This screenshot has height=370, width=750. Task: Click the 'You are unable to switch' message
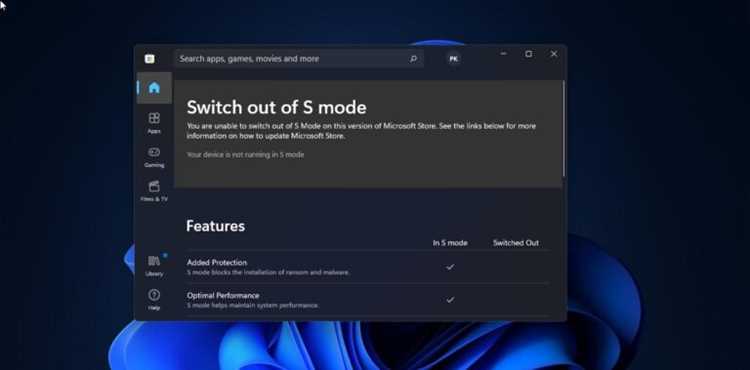pyautogui.click(x=361, y=131)
